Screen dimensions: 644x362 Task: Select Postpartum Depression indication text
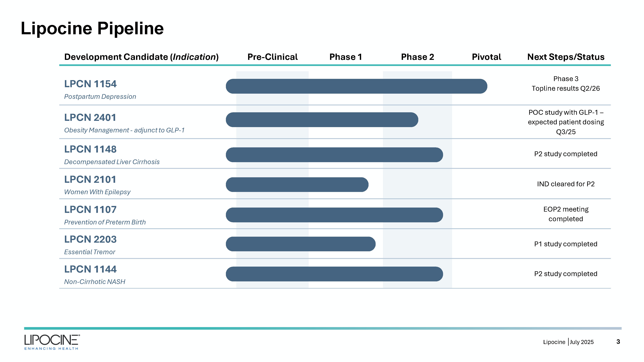tap(100, 96)
